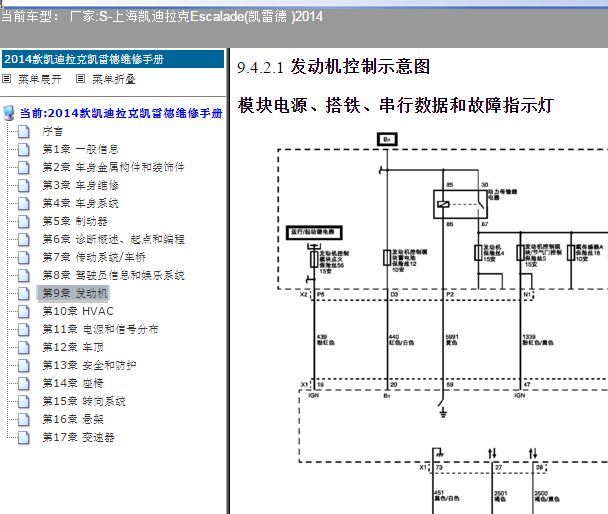Click the page icon beside 第17章 变速器

(24, 438)
